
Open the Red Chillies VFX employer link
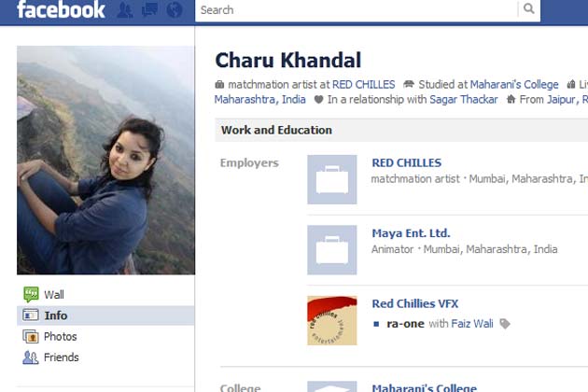[x=415, y=303]
